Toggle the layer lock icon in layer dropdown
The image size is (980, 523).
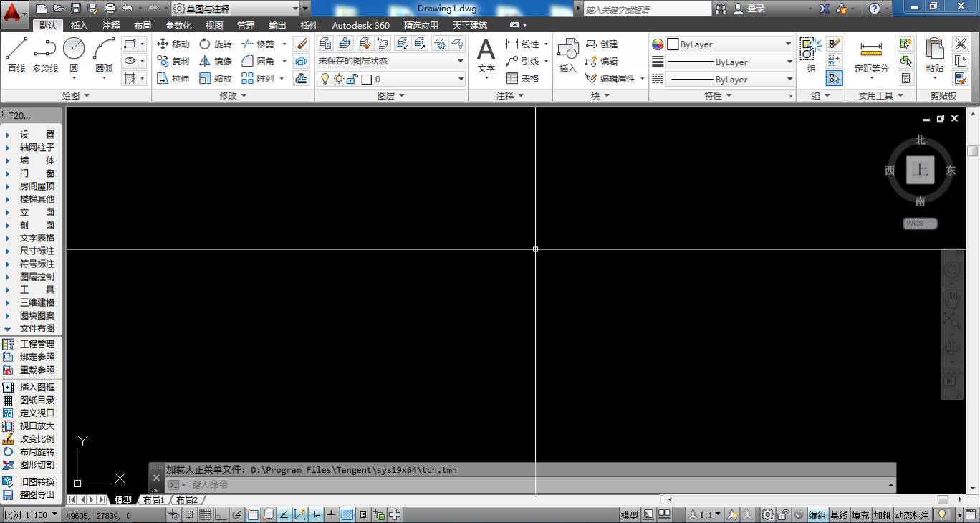coord(352,79)
